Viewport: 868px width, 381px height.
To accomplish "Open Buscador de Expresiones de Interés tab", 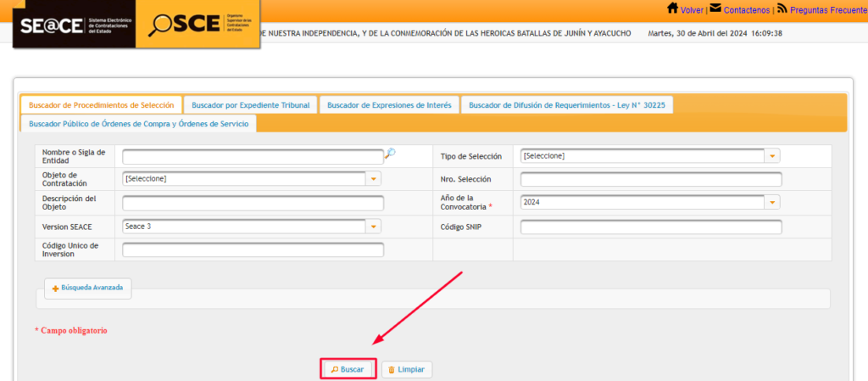I will (389, 104).
